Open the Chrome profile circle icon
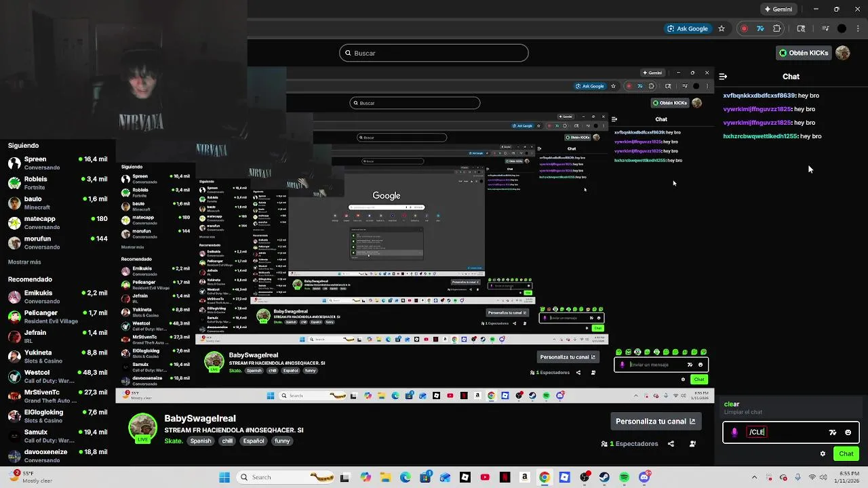 842,28
